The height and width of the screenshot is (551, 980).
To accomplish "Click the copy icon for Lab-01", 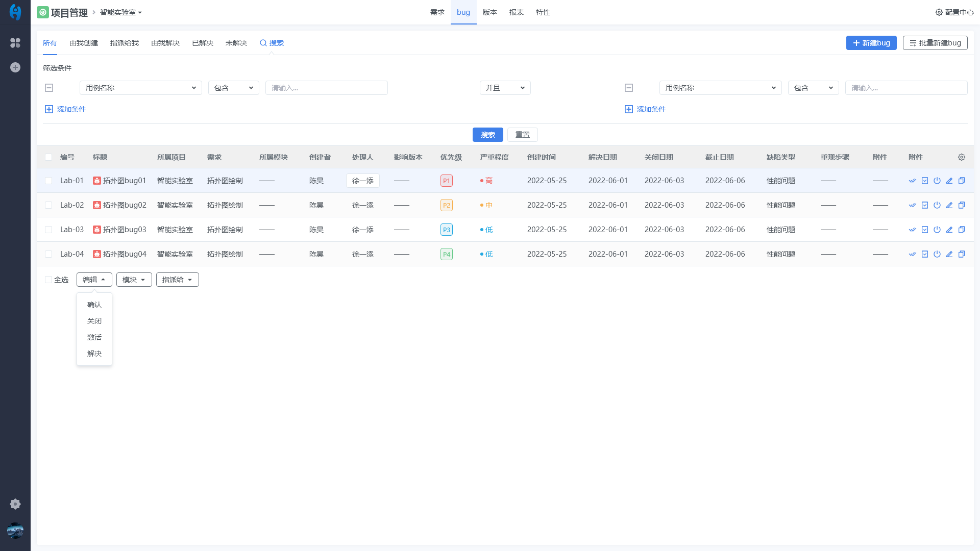I will tap(962, 181).
